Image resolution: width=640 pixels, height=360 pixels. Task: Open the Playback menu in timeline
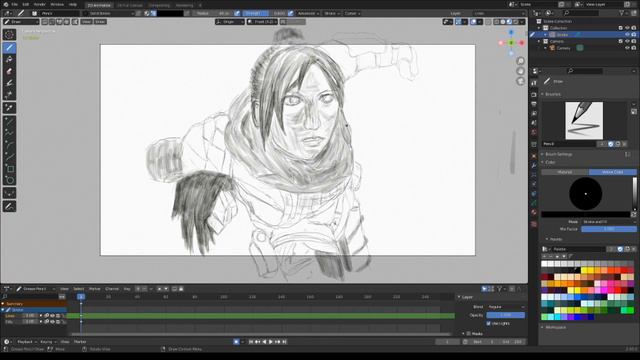pos(27,342)
